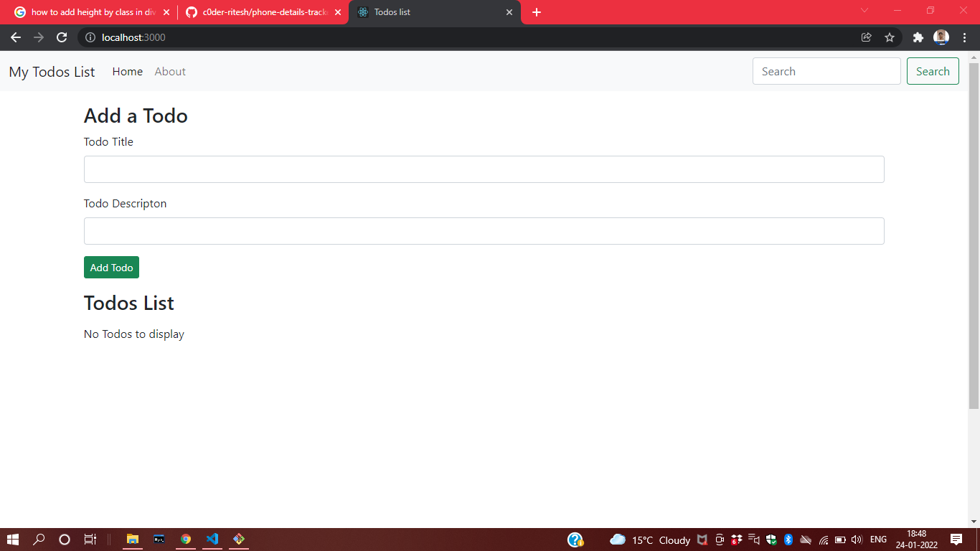Screen dimensions: 980x551
Task: Open Cortana circle icon on taskbar
Action: [65, 540]
